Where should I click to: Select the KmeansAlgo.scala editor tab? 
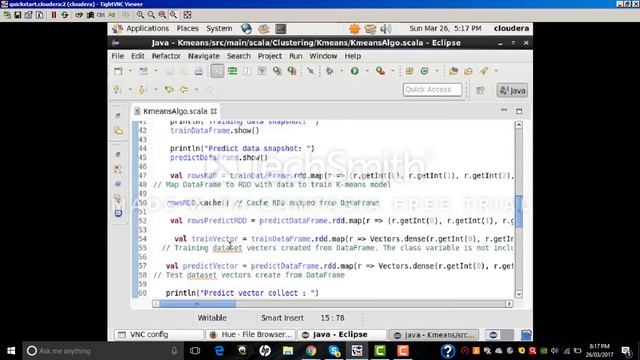click(176, 111)
